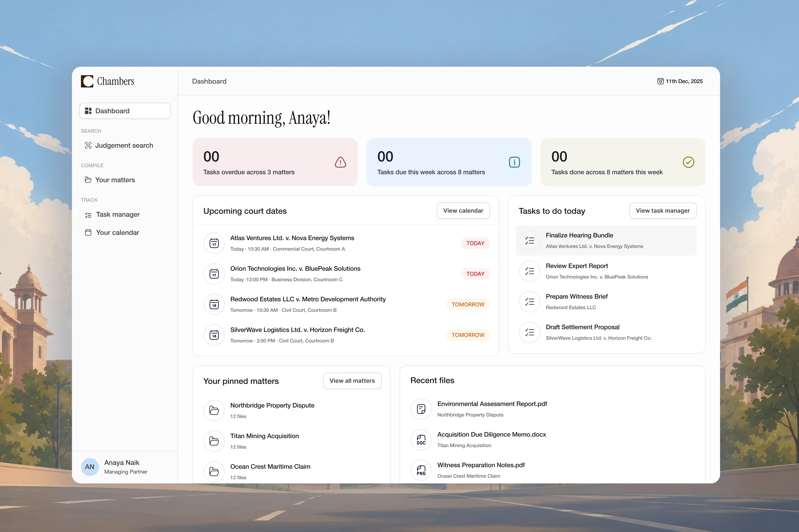Viewport: 799px width, 532px height.
Task: Click the Chambers logo icon
Action: pos(87,81)
